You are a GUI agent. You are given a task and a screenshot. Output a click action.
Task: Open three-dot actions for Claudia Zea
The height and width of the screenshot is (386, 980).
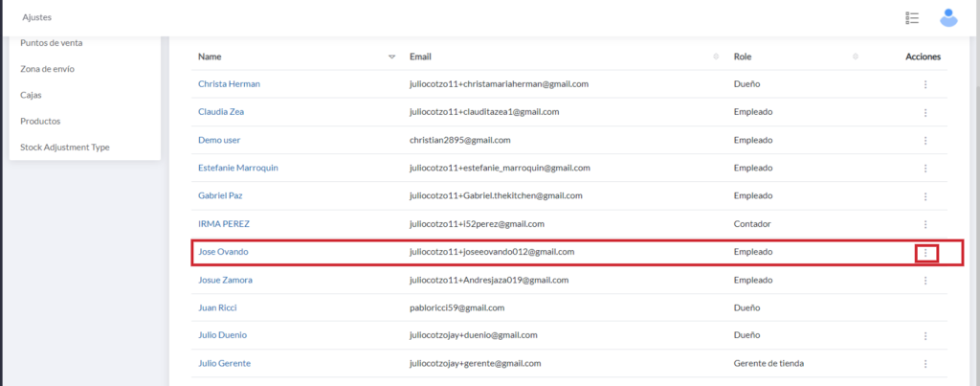tap(925, 112)
